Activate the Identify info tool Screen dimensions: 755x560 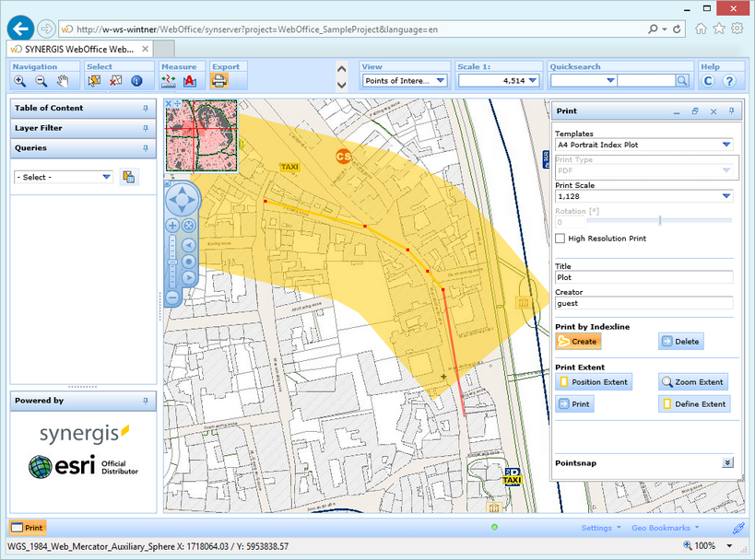click(x=137, y=81)
